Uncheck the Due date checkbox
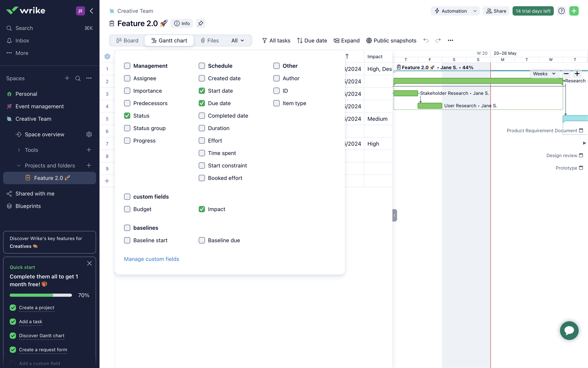This screenshot has height=368, width=588. click(x=202, y=103)
